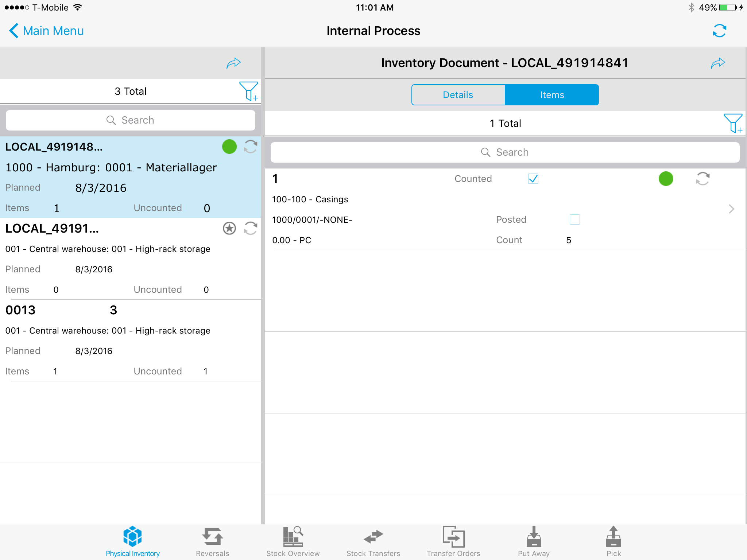The width and height of the screenshot is (747, 560).
Task: Expand item 1 details chevron
Action: click(x=731, y=209)
